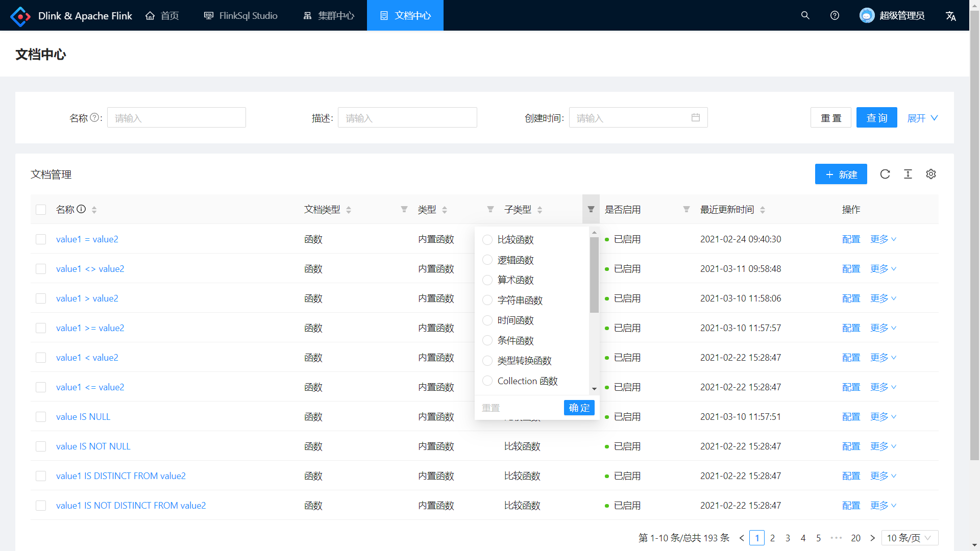Click the 确定 button in filter popup
The height and width of the screenshot is (551, 980).
tap(579, 408)
